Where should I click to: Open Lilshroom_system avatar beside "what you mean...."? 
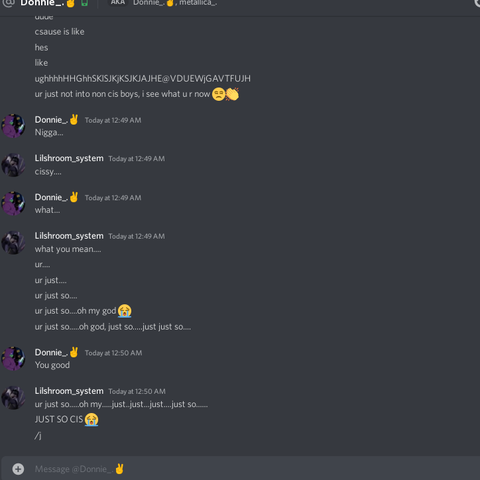13,242
